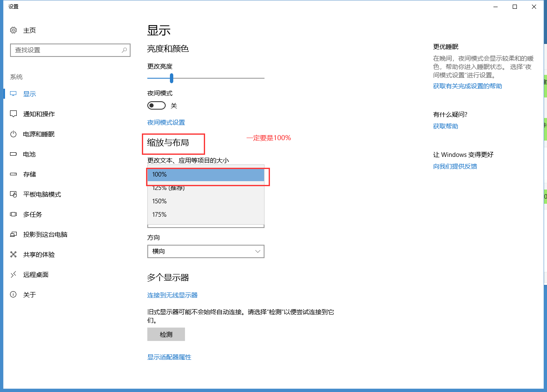Click 获取帮助 link
The height and width of the screenshot is (392, 547).
[x=446, y=126]
